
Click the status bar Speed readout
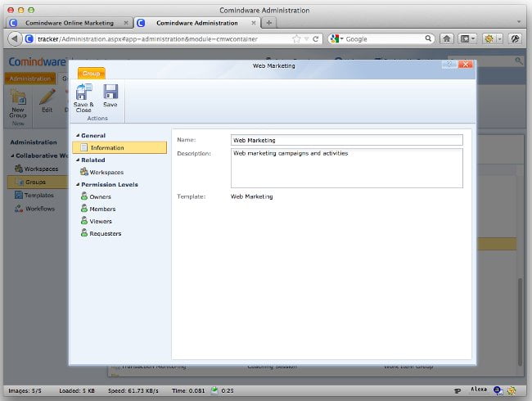(x=133, y=391)
